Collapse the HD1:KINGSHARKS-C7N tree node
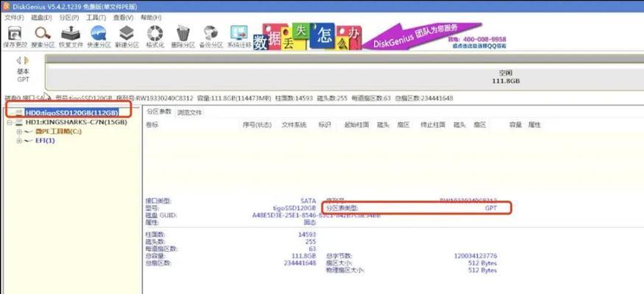Screen dimensions: 644x294 pos(9,122)
